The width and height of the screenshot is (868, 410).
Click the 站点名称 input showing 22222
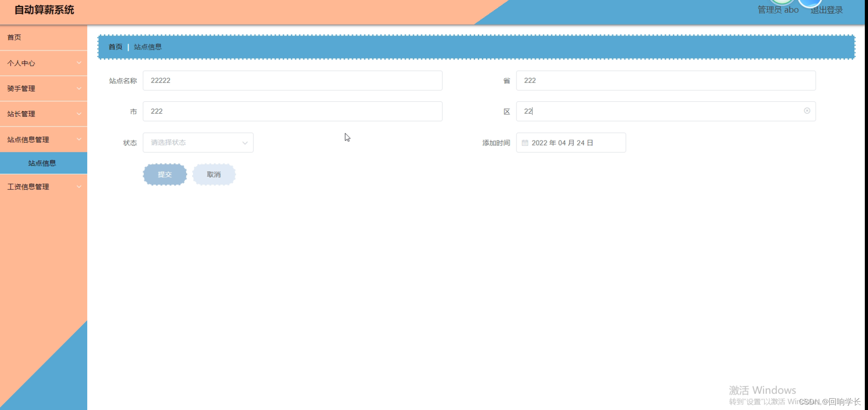pos(292,80)
